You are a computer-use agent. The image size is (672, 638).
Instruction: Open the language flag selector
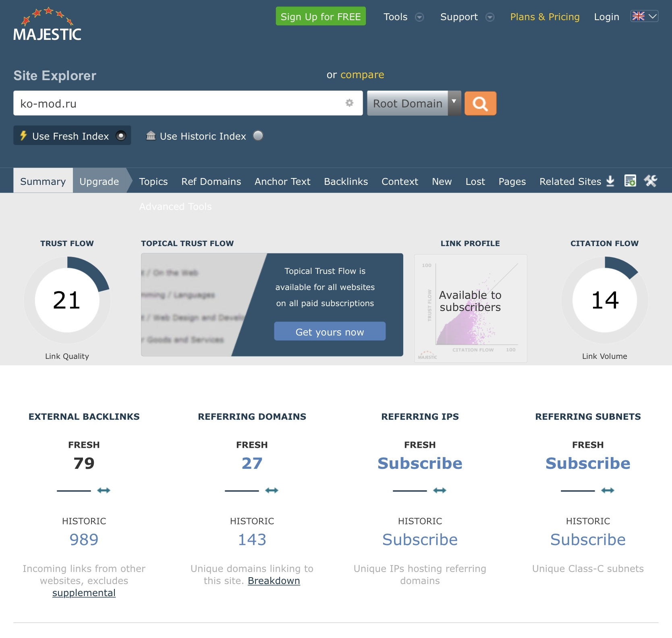(644, 16)
